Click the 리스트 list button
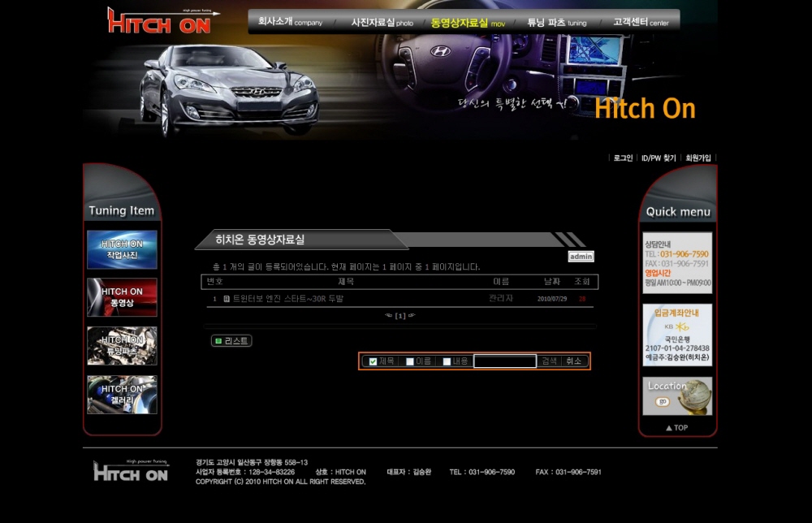 tap(231, 341)
